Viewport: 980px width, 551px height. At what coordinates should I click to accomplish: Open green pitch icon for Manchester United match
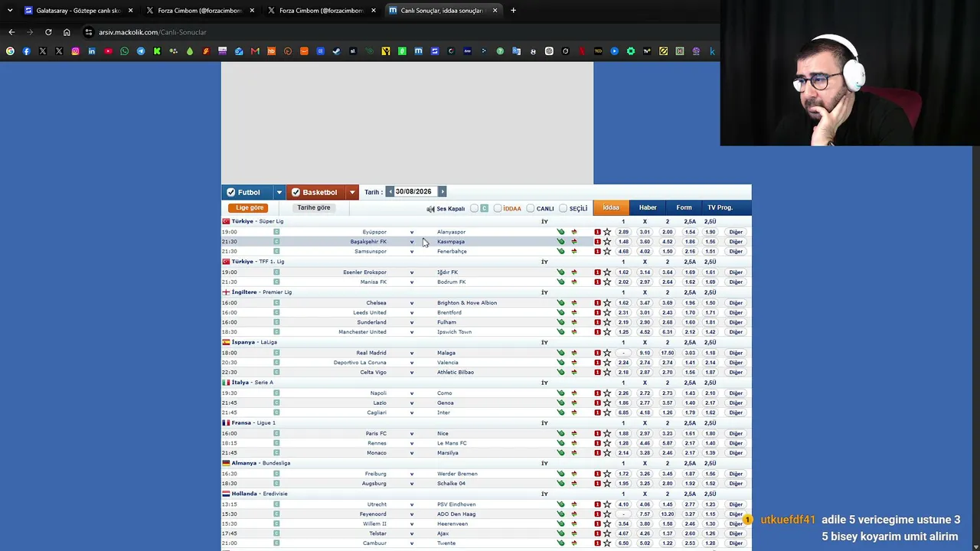560,332
